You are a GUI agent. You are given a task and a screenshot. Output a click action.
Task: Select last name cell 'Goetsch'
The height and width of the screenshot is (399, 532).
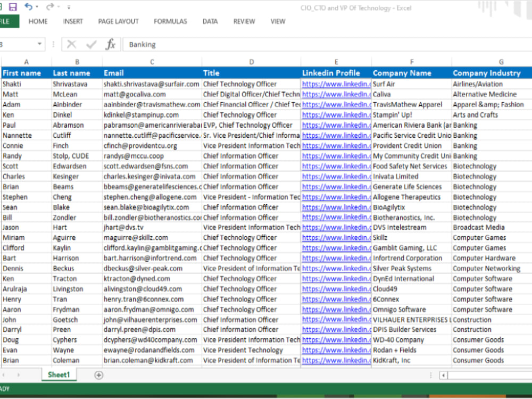click(x=77, y=320)
